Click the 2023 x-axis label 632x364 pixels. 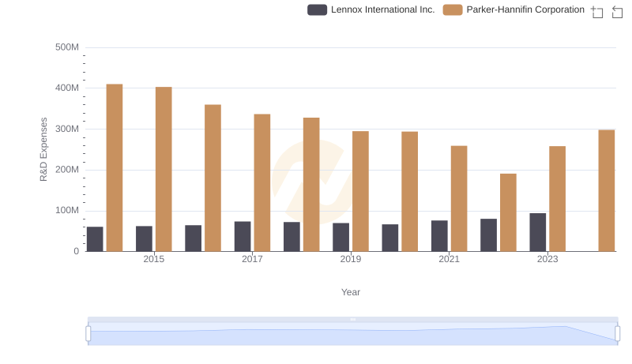tap(547, 259)
